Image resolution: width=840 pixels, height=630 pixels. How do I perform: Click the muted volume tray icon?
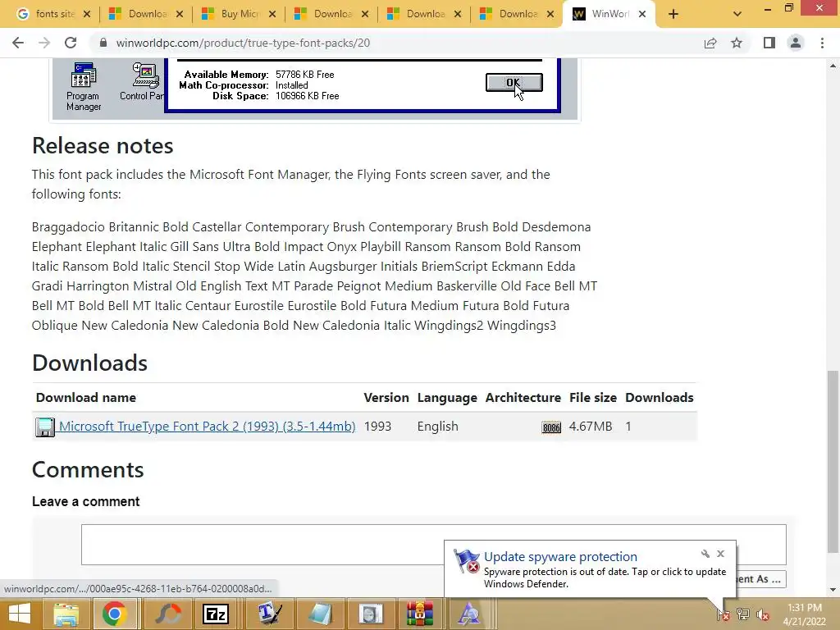763,614
